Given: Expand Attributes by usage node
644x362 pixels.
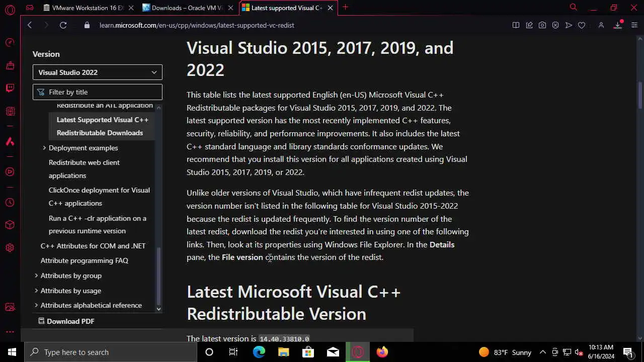Looking at the screenshot, I should pos(36,291).
